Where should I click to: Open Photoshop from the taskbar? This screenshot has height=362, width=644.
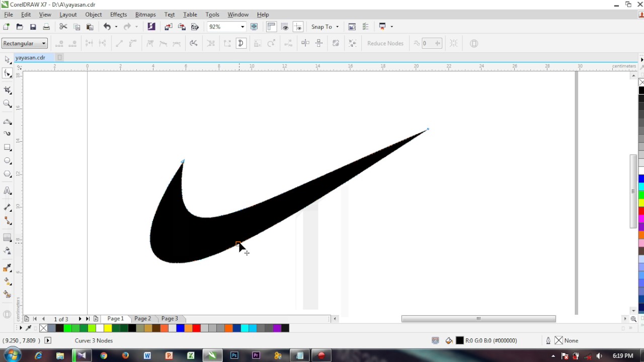pyautogui.click(x=234, y=355)
